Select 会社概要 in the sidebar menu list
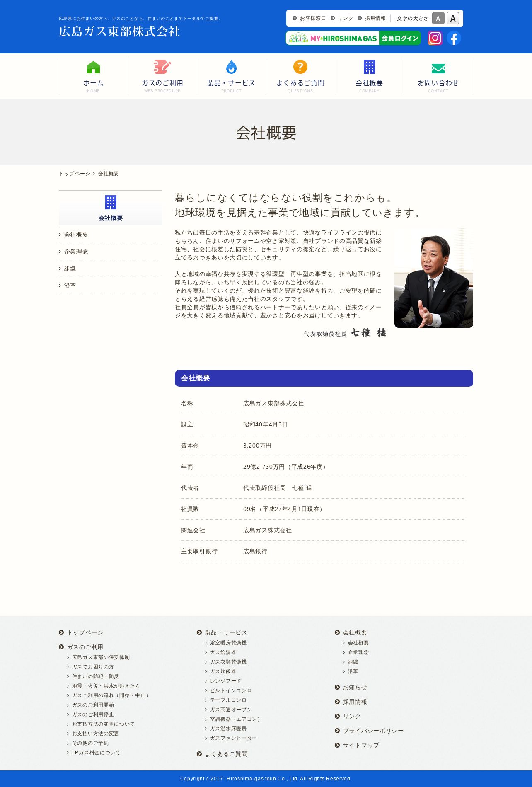This screenshot has width=532, height=787. point(111,235)
